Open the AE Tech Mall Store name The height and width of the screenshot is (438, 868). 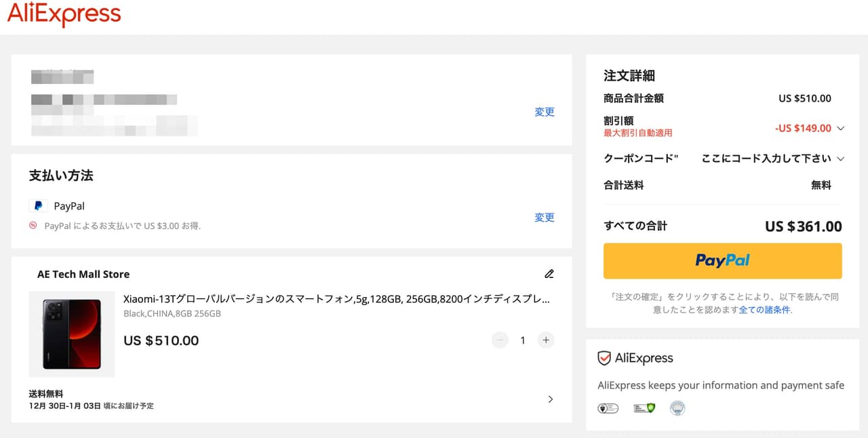pyautogui.click(x=83, y=274)
